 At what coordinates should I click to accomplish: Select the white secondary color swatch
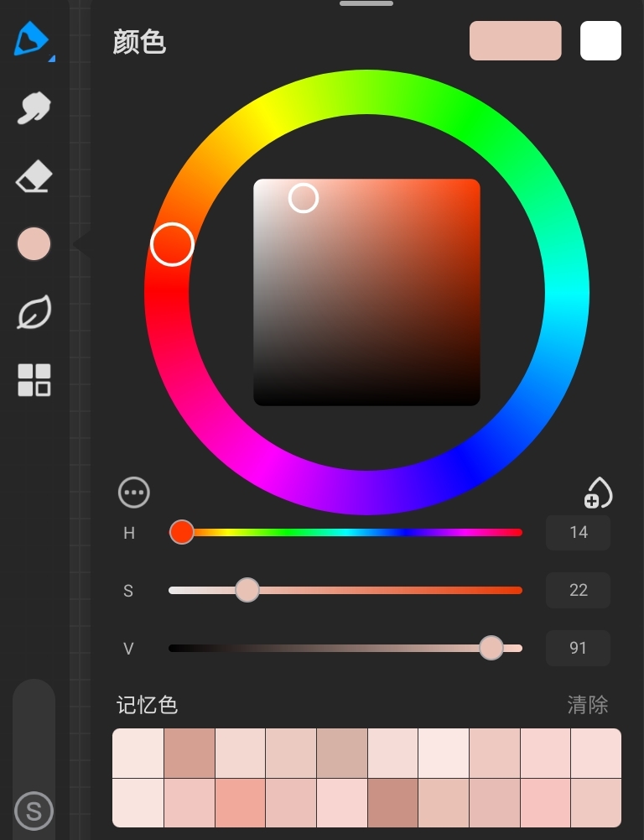(x=600, y=41)
